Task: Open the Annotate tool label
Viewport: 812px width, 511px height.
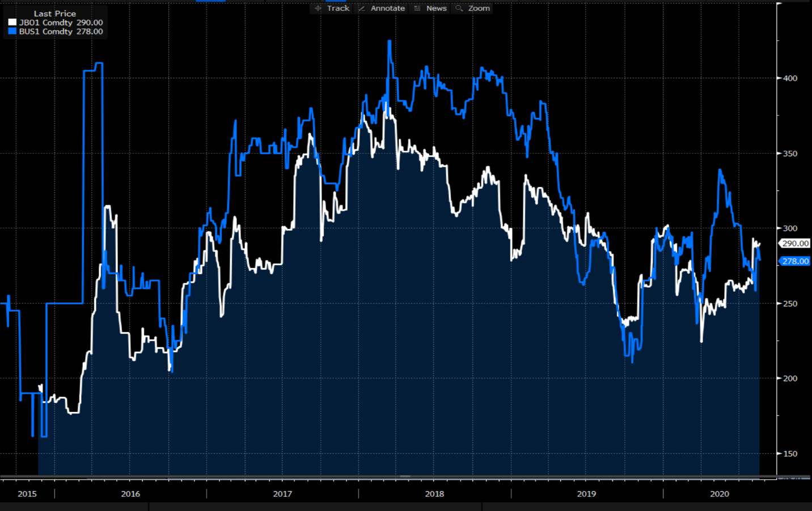Action: [388, 8]
